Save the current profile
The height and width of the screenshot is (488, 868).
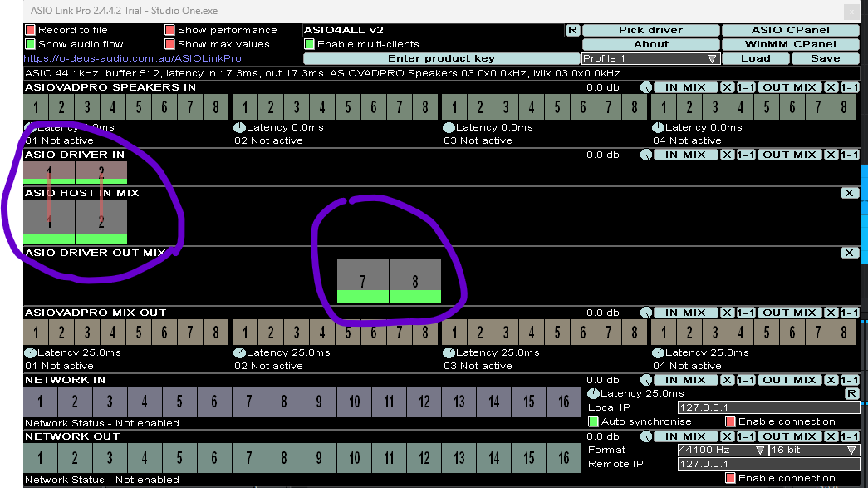pyautogui.click(x=826, y=59)
